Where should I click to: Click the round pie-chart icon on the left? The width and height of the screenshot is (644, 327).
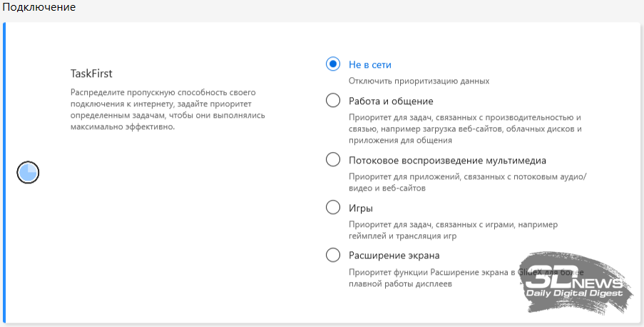pyautogui.click(x=28, y=172)
